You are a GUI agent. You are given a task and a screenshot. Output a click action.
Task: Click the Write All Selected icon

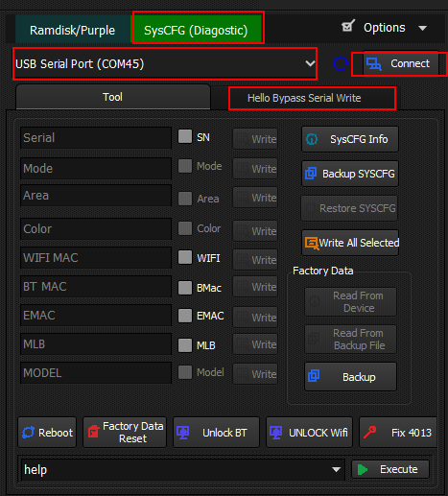pyautogui.click(x=312, y=243)
